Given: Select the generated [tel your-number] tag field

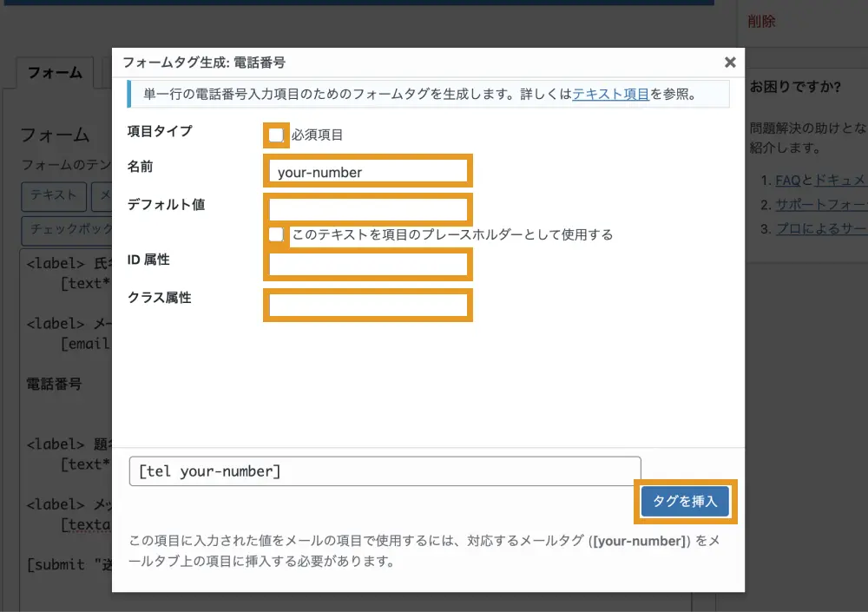Looking at the screenshot, I should pyautogui.click(x=385, y=471).
